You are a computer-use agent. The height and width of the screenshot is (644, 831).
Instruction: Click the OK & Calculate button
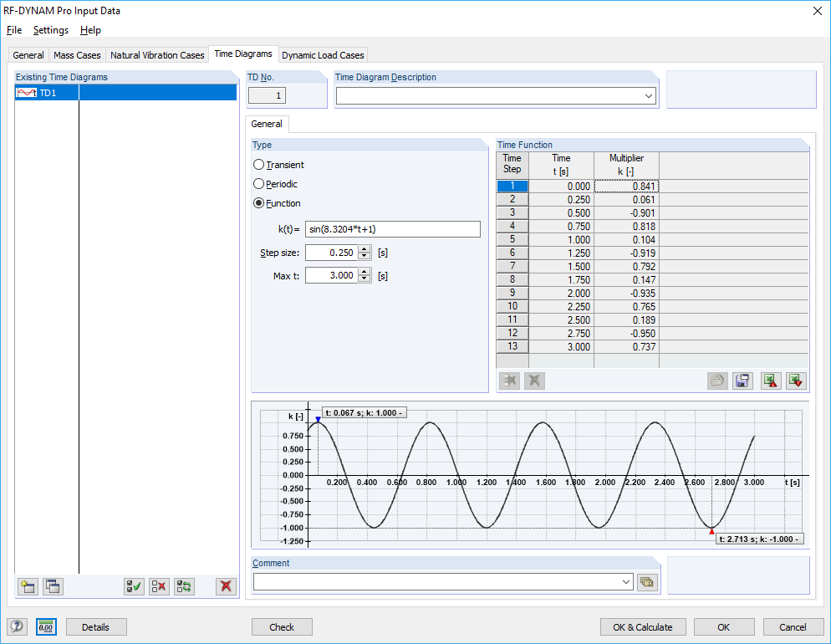point(642,626)
